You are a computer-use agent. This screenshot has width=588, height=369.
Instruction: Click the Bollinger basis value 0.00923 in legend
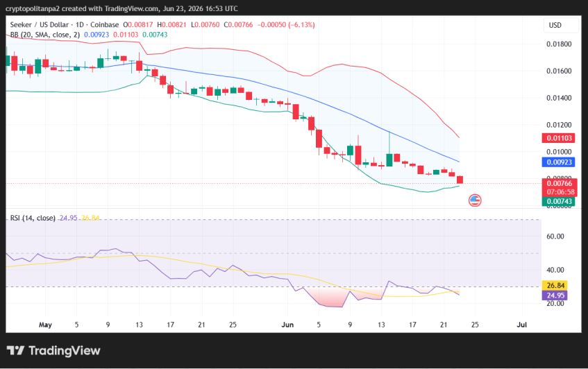tap(96, 35)
